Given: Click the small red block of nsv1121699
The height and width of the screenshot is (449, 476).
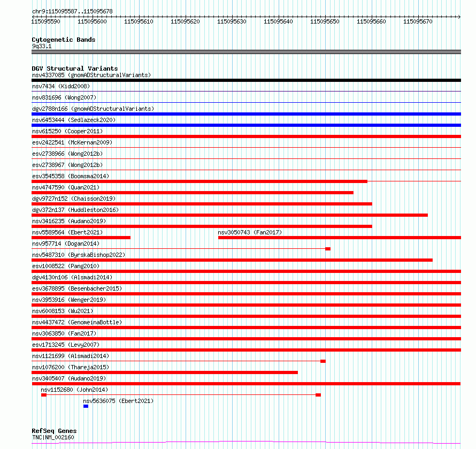Looking at the screenshot, I should (323, 361).
